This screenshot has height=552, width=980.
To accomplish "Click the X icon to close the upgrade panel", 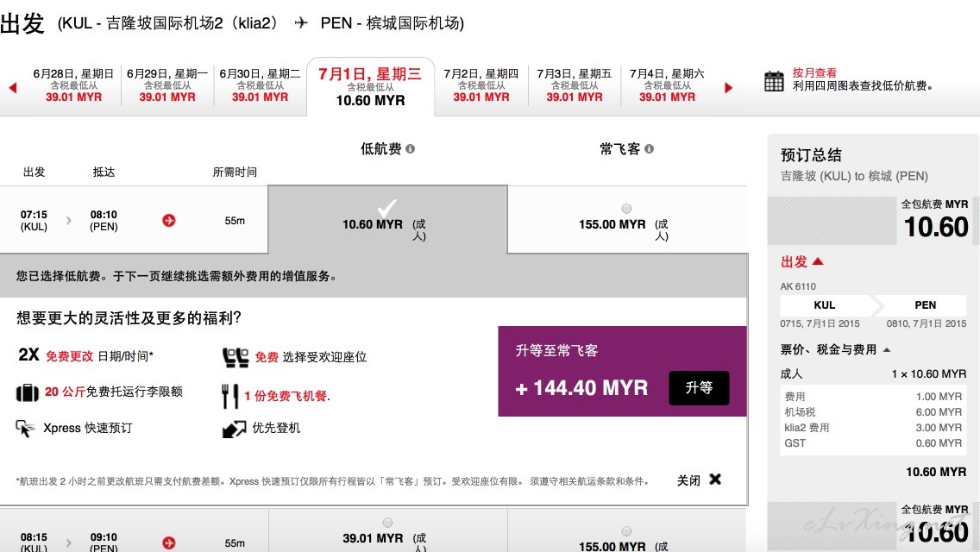I will pos(716,480).
